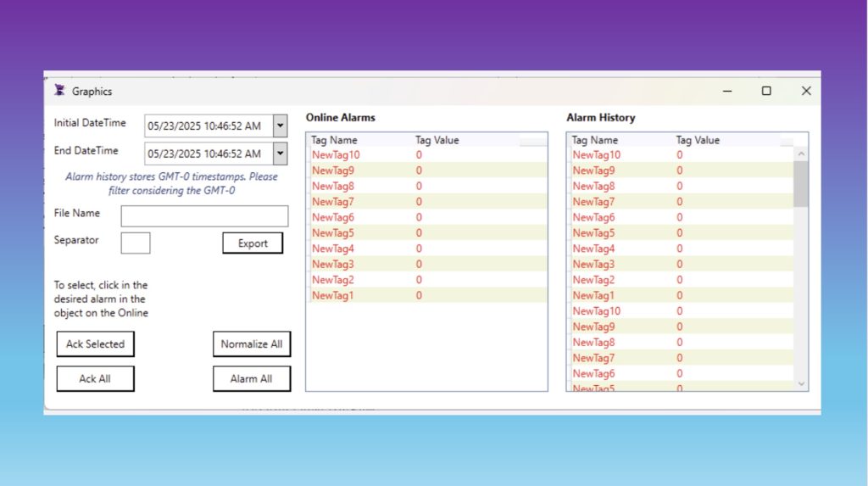Click the Normalize All button

coord(252,344)
